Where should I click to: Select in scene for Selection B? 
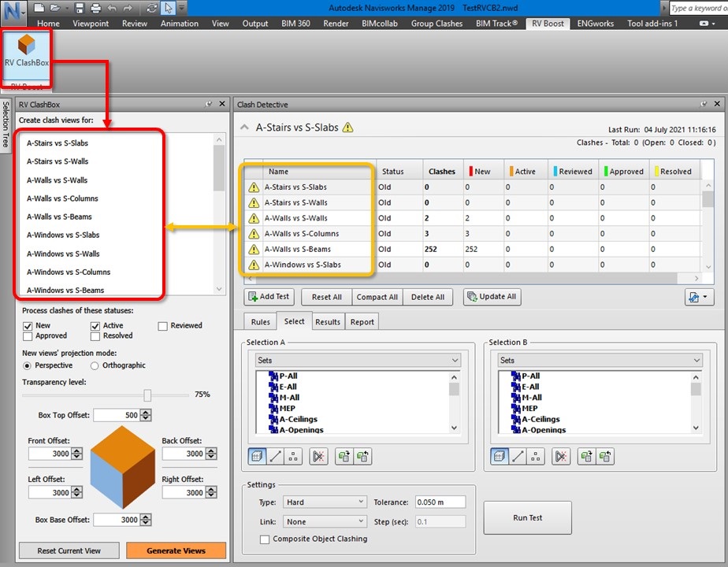[x=605, y=457]
